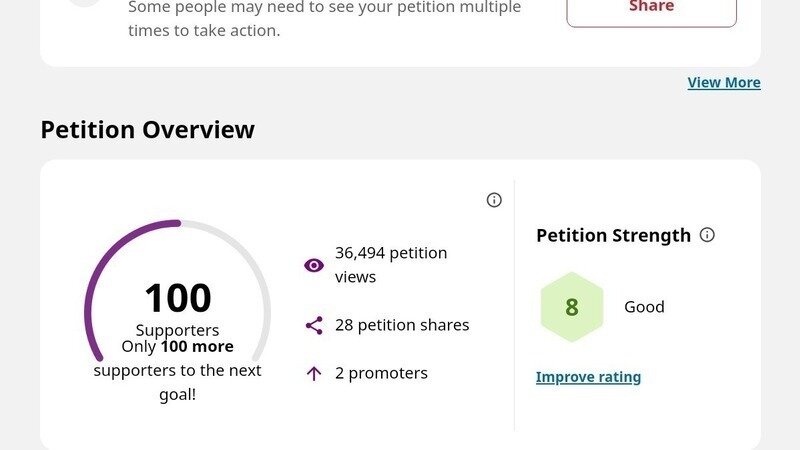Click the Share button
The image size is (800, 450).
tap(651, 9)
